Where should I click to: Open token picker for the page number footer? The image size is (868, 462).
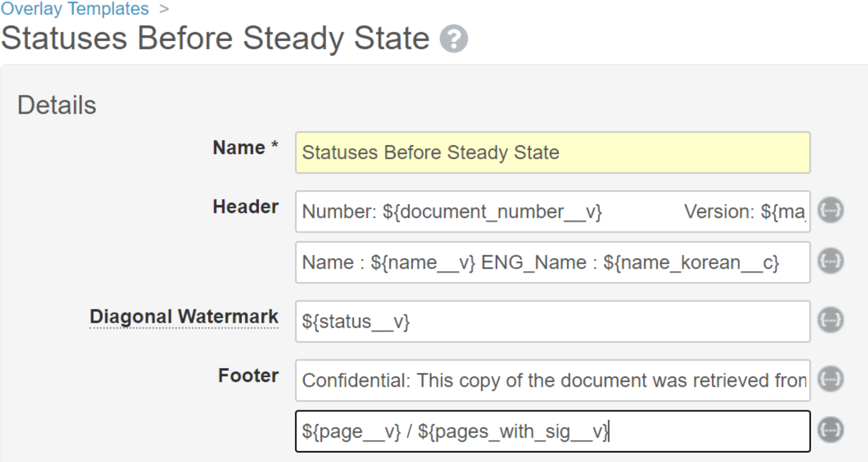click(830, 430)
